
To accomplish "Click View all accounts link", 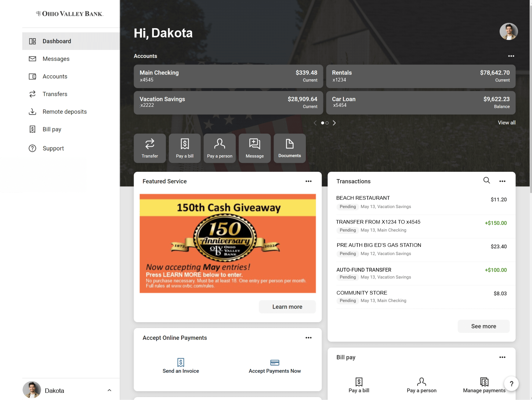I will point(506,123).
